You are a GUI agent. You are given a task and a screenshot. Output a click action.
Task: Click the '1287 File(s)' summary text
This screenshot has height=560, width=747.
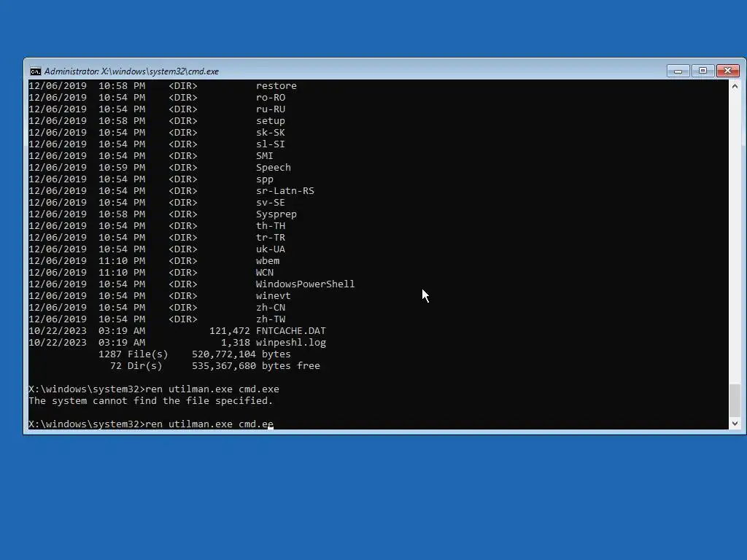(x=133, y=354)
